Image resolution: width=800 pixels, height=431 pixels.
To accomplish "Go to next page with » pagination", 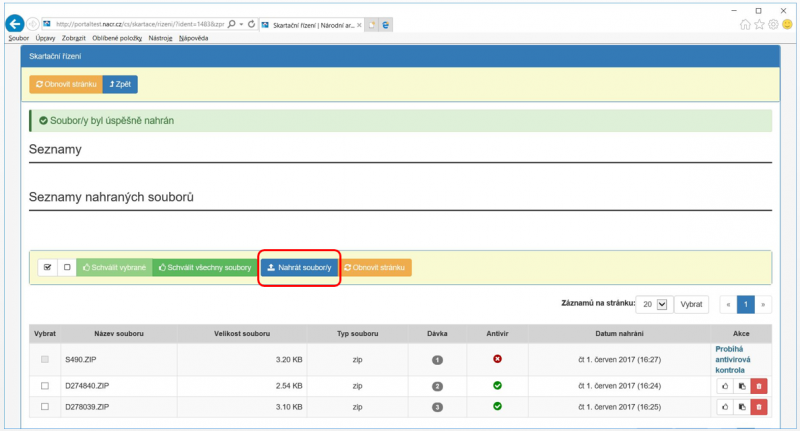I will tap(764, 303).
